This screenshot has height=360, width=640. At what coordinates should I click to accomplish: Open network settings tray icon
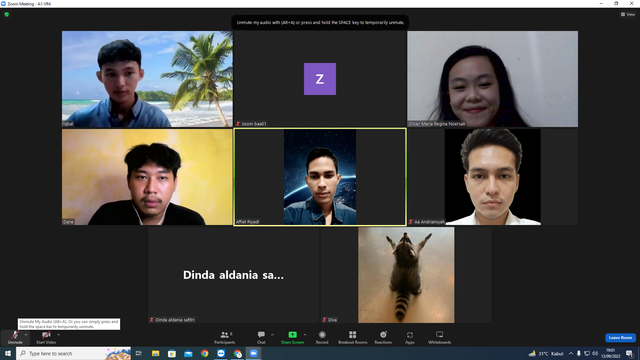[587, 353]
